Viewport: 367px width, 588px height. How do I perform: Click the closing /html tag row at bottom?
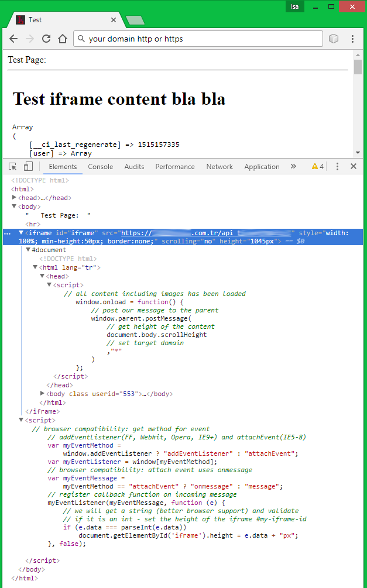click(x=25, y=578)
